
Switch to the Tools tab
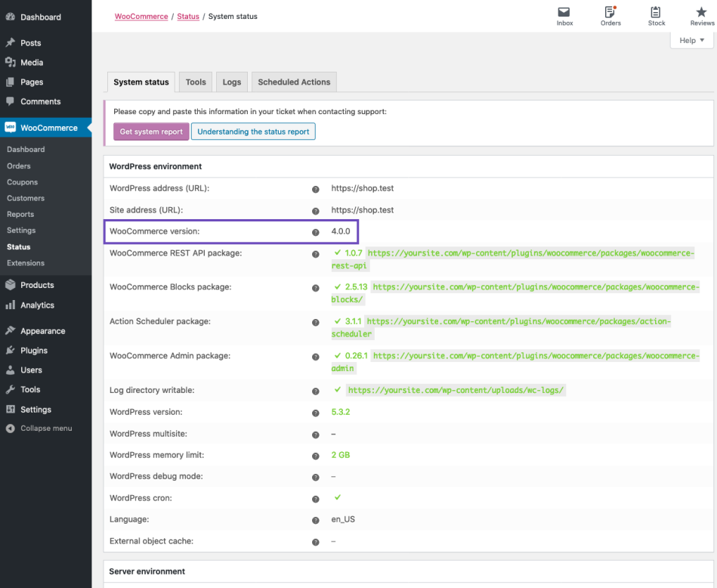click(x=196, y=82)
